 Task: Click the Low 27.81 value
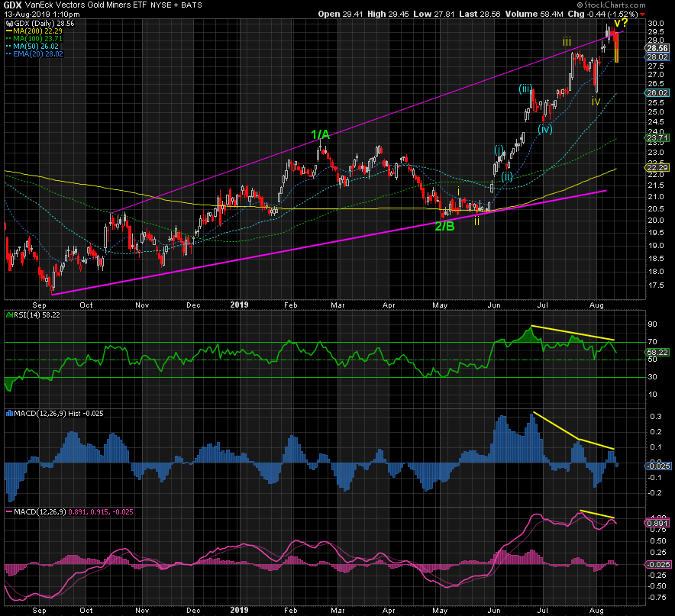[434, 15]
